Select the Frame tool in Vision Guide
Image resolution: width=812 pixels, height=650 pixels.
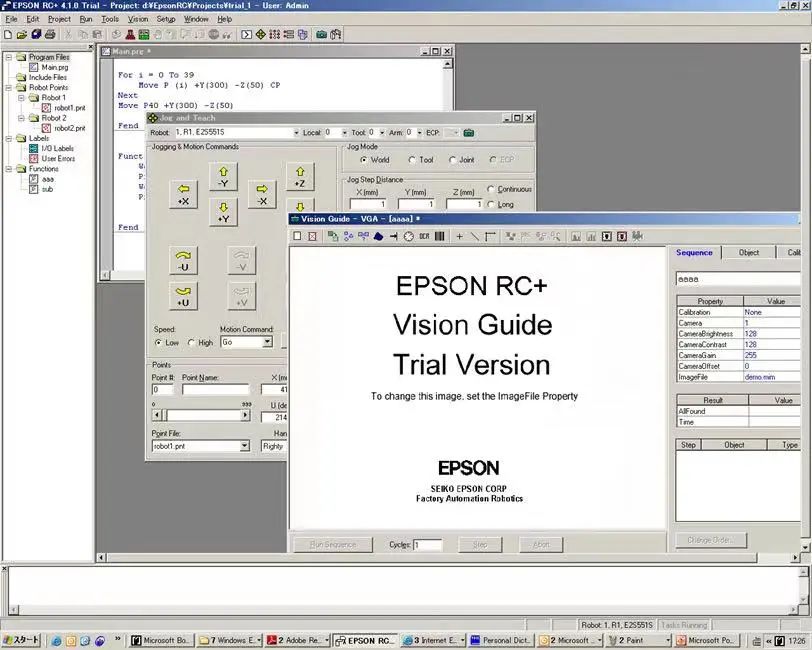click(x=490, y=236)
